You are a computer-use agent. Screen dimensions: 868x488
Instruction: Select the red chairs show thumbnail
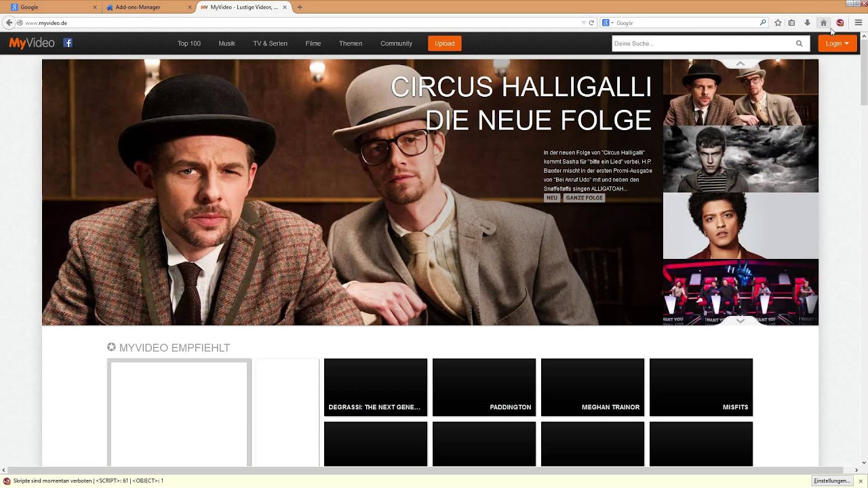(741, 292)
